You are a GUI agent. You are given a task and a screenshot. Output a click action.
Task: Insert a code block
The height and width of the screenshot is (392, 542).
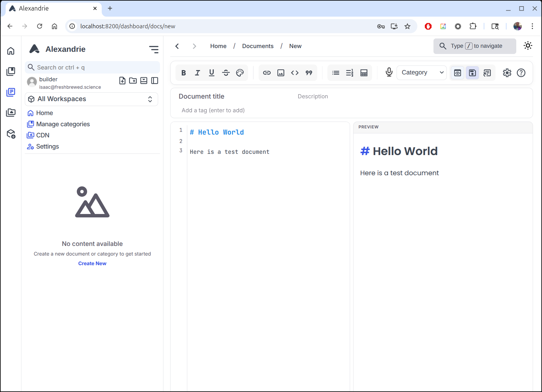[x=295, y=73]
